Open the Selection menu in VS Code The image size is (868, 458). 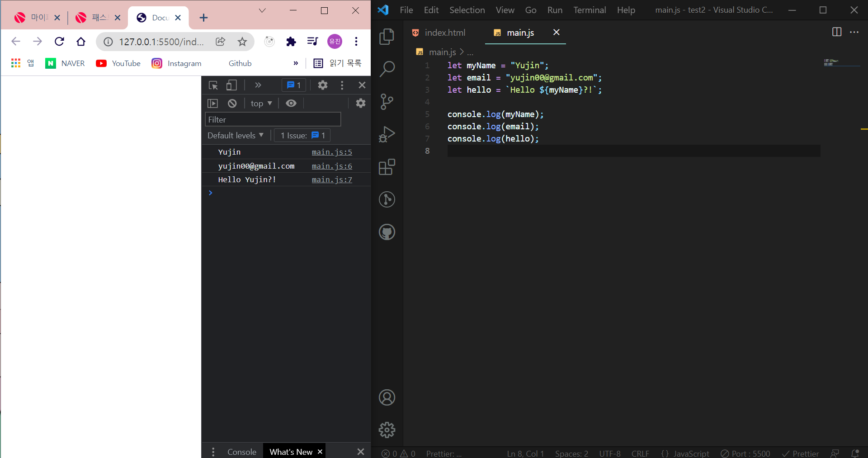tap(467, 10)
